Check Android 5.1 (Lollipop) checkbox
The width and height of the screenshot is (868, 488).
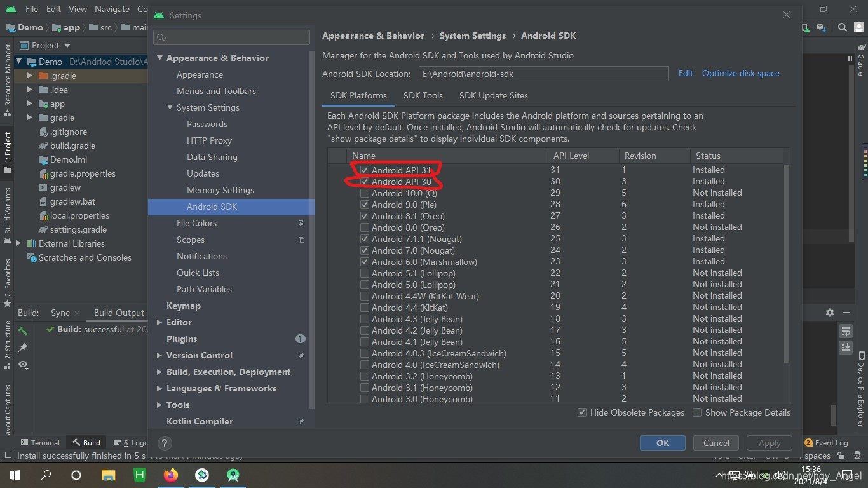tap(365, 273)
